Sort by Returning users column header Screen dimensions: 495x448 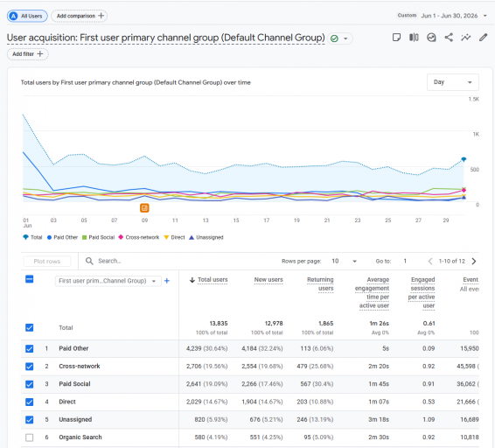[x=320, y=284]
